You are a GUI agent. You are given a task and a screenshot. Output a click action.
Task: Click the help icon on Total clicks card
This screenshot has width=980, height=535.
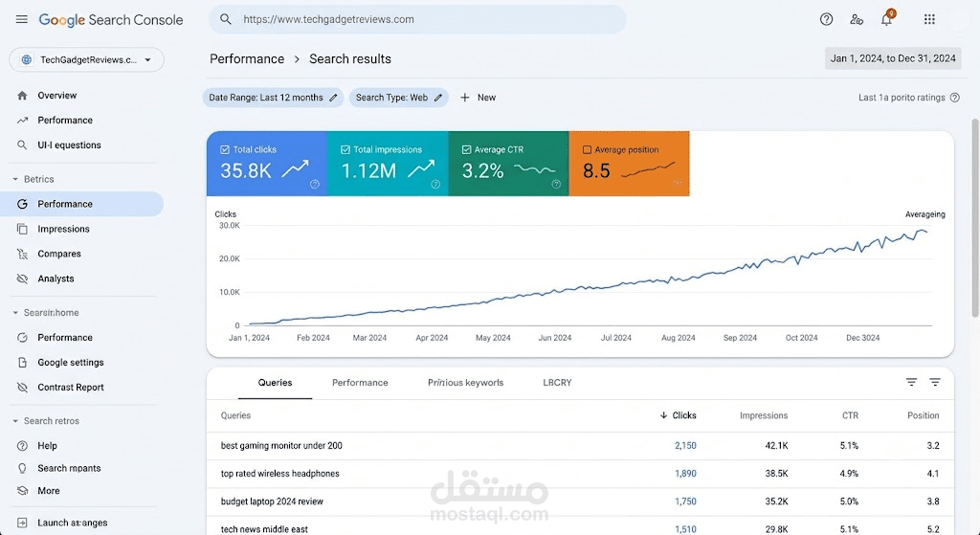314,184
